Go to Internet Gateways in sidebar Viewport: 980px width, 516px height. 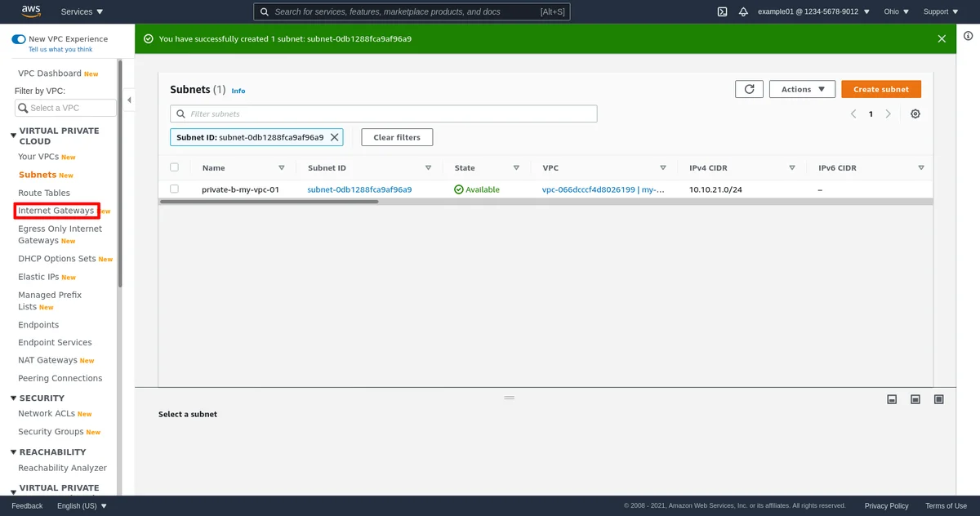pos(56,211)
